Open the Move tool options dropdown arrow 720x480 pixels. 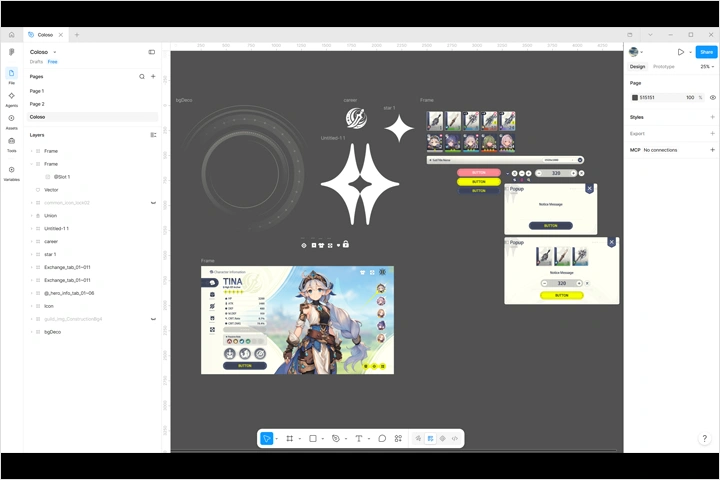276,439
